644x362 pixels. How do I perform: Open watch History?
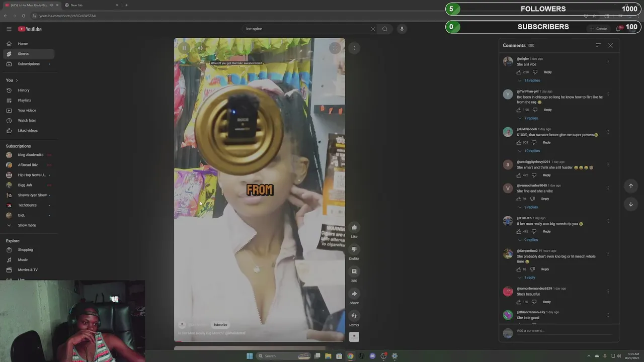[29, 90]
